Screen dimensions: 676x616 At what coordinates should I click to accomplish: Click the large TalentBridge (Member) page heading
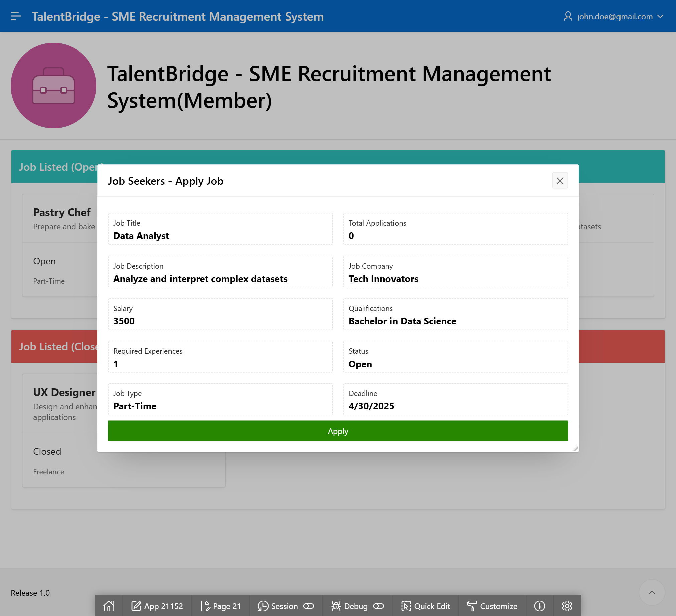[x=329, y=87]
